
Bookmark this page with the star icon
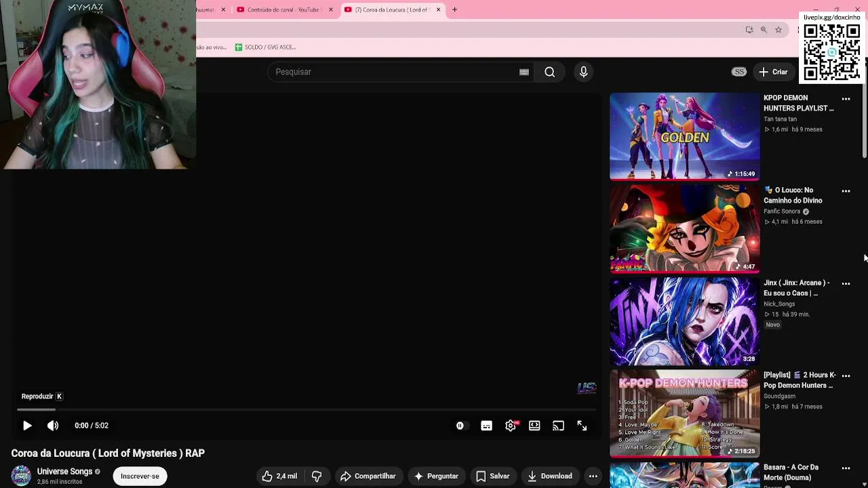(x=778, y=30)
